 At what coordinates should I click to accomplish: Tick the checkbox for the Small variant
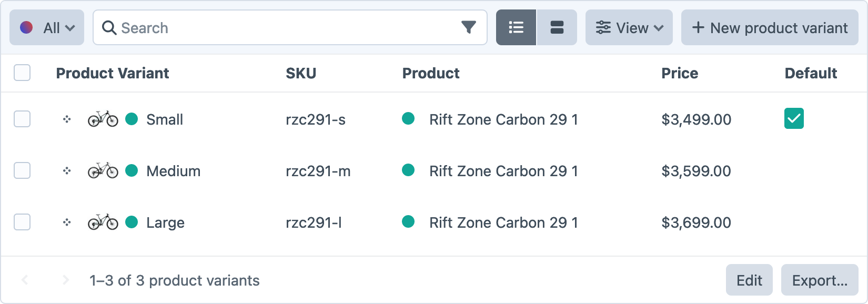[x=22, y=119]
